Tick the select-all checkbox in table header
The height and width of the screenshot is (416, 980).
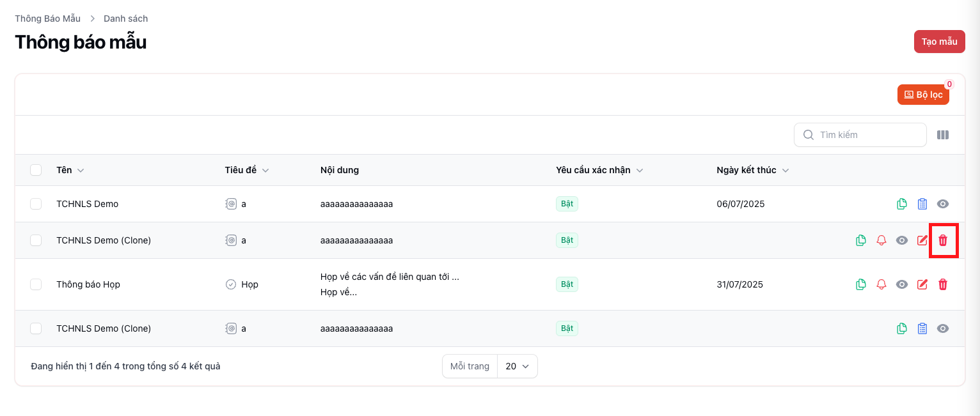pyautogui.click(x=36, y=170)
